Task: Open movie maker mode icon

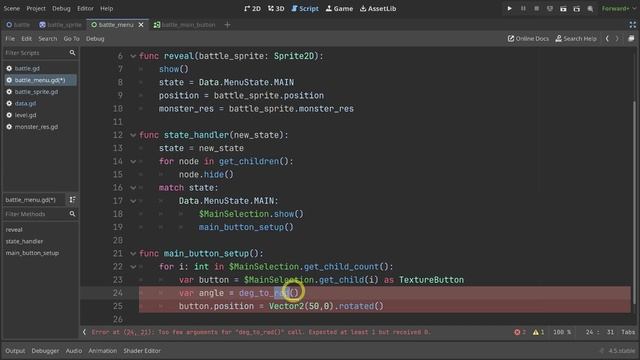Action: [x=590, y=9]
